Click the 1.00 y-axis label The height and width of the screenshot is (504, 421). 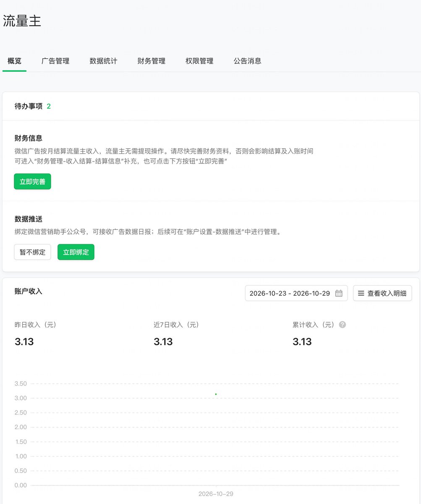click(21, 456)
